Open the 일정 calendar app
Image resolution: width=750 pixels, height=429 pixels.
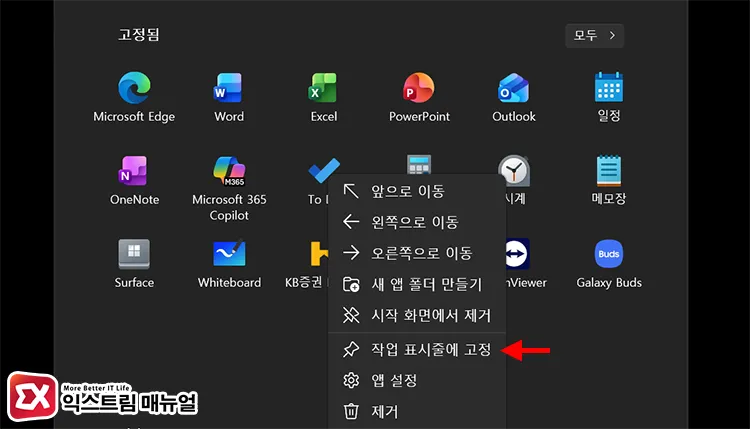608,87
